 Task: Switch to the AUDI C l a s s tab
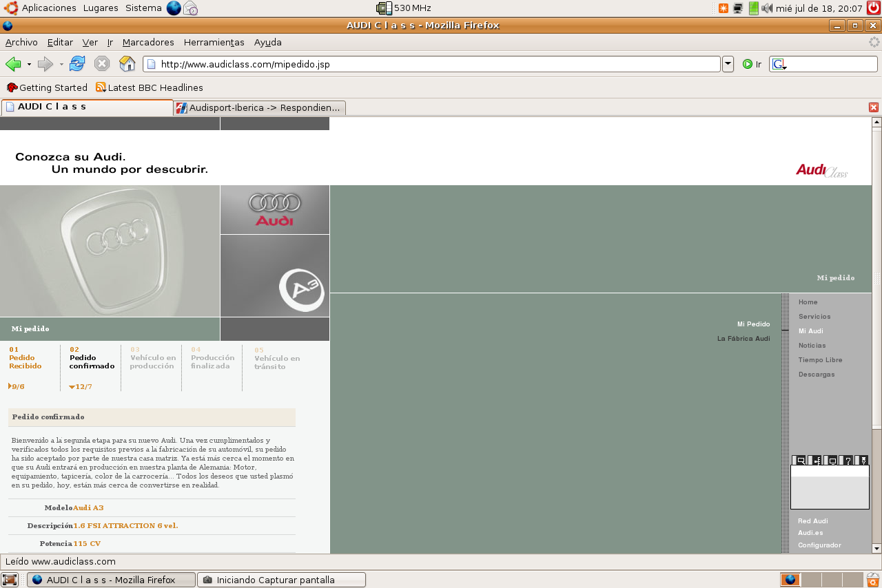pyautogui.click(x=87, y=107)
